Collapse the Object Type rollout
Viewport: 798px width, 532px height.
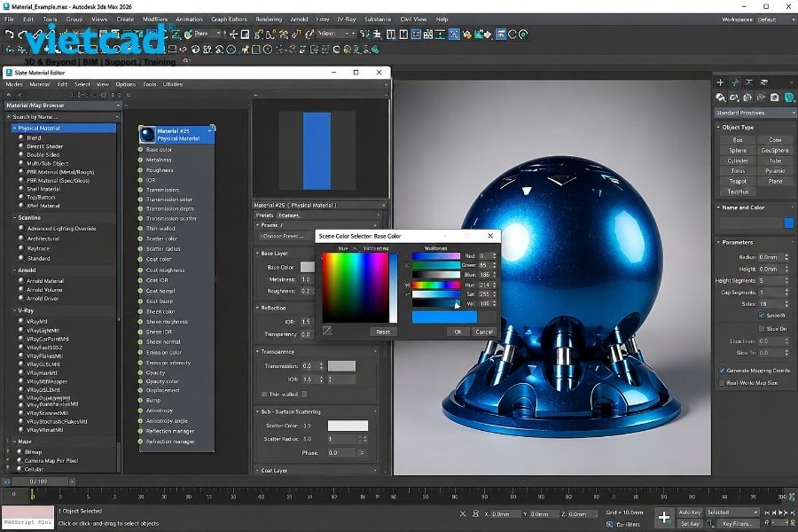[x=718, y=128]
